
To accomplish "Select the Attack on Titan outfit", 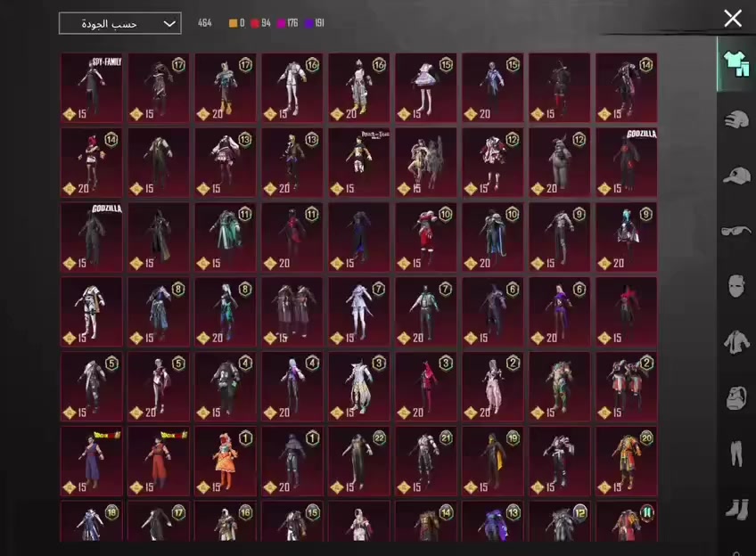I will pos(358,162).
